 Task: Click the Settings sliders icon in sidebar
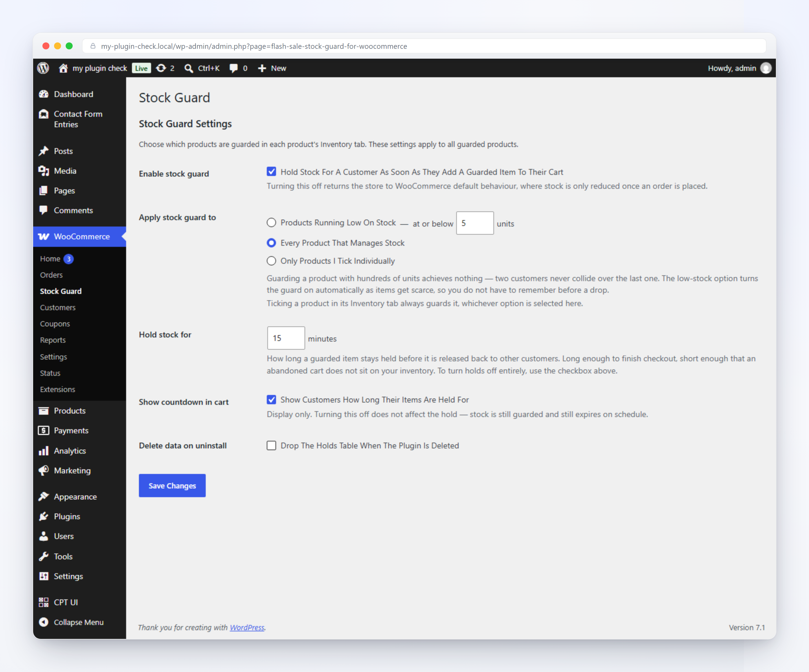pyautogui.click(x=44, y=576)
